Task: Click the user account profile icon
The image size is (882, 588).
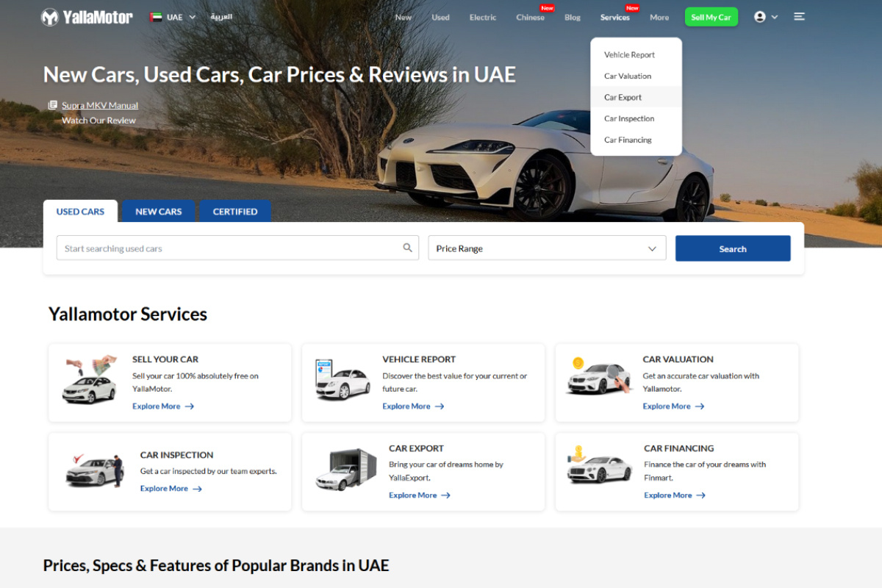Action: click(759, 16)
